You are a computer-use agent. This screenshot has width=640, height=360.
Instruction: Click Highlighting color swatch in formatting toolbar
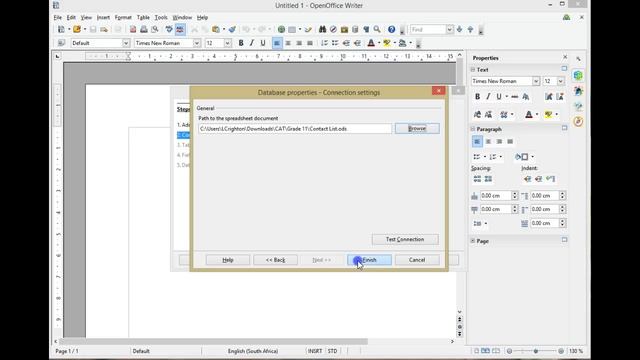coord(387,43)
